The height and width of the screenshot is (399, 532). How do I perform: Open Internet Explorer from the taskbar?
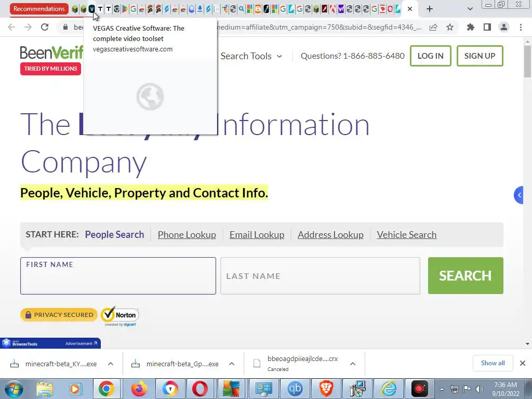tap(389, 389)
